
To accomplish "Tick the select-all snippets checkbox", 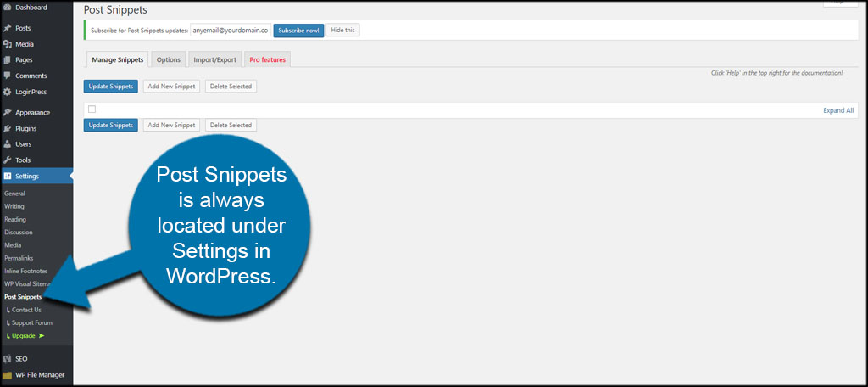I will [x=92, y=109].
